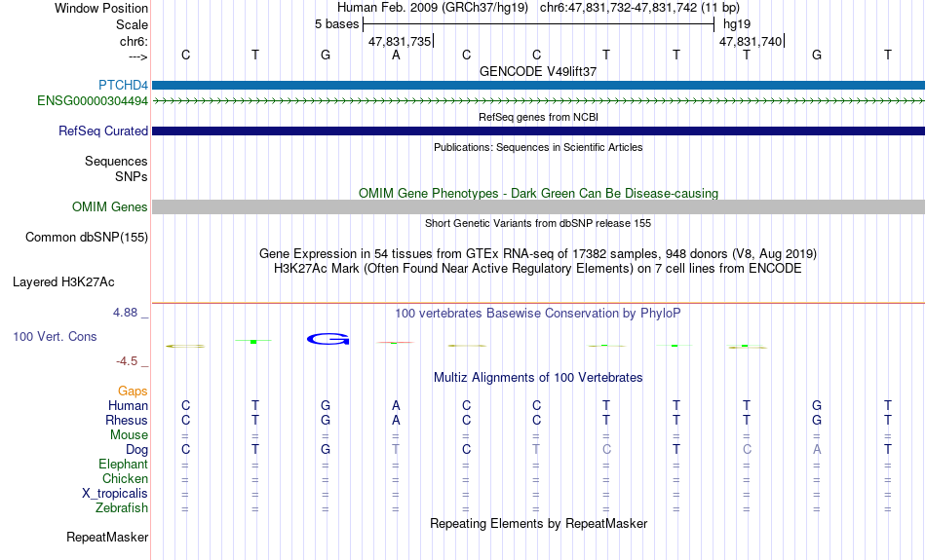The image size is (926, 560).
Task: Click OMIM Gene Phenotypes track title
Action: click(x=538, y=193)
